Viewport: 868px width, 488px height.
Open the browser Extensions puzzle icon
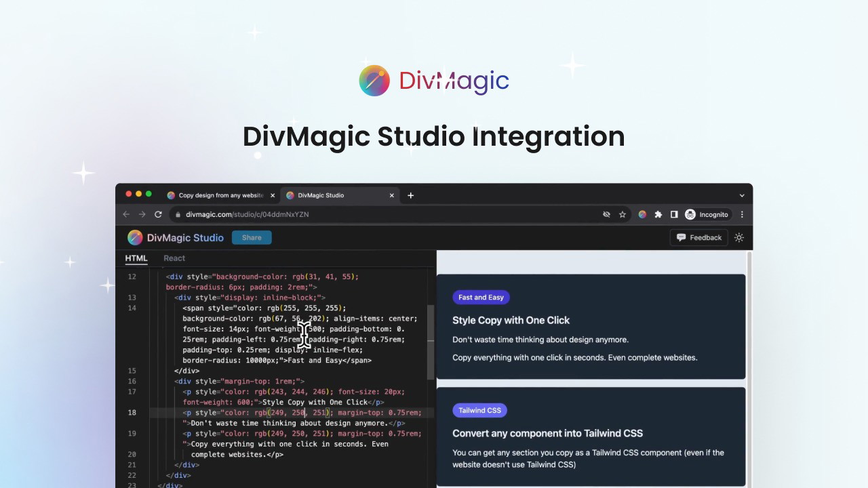tap(658, 214)
